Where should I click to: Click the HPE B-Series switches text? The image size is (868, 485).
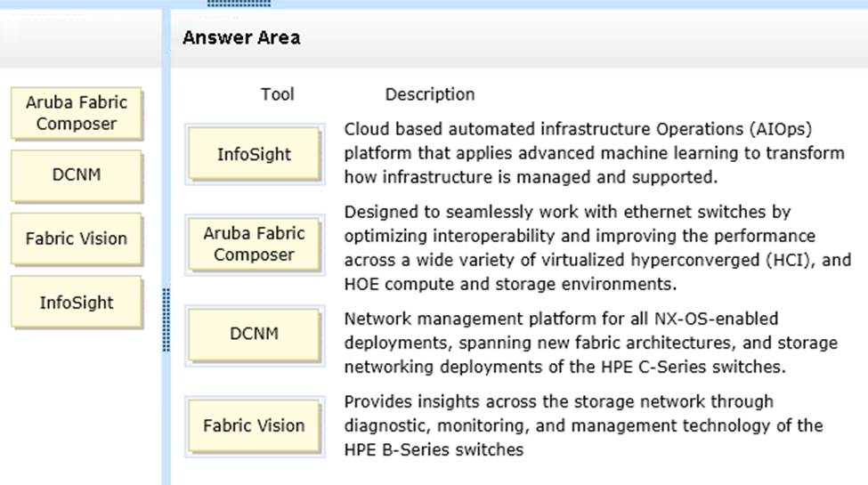(434, 449)
